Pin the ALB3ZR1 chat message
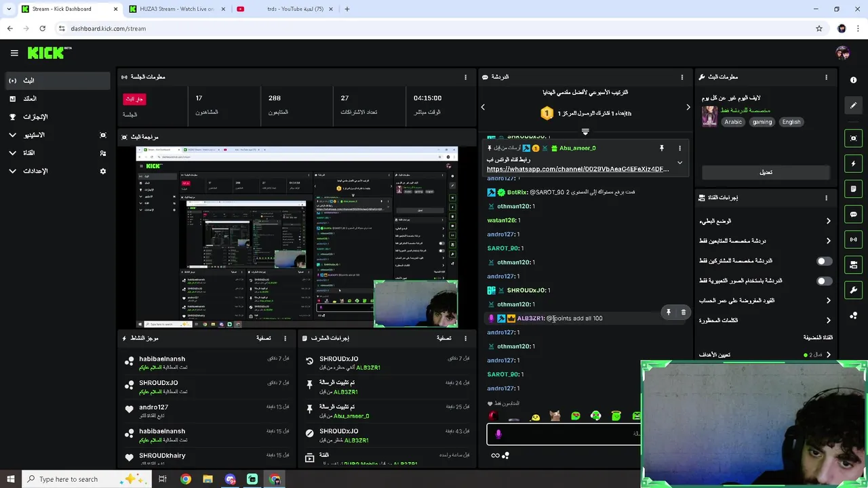Viewport: 868px width, 488px height. tap(668, 312)
